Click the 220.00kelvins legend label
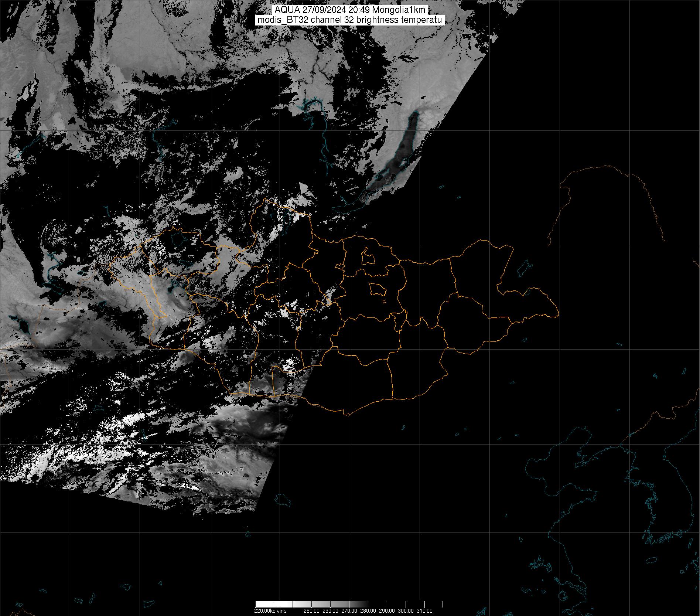The width and height of the screenshot is (700, 616). tap(270, 611)
